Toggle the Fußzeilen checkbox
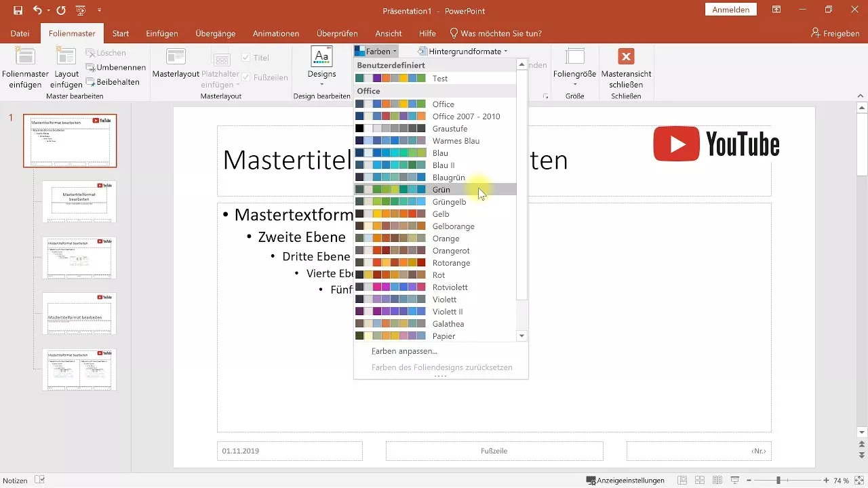Screen dimensions: 868x488 pyautogui.click(x=246, y=77)
